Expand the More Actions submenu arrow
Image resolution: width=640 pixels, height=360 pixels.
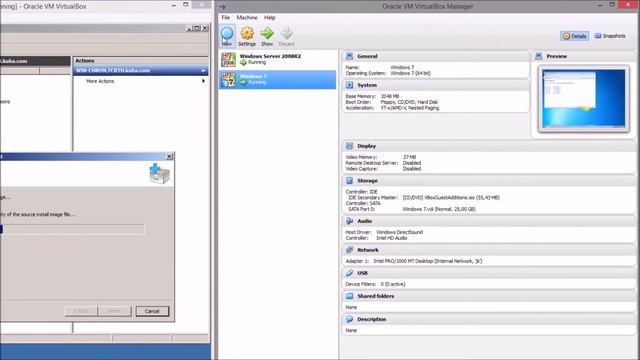203,81
